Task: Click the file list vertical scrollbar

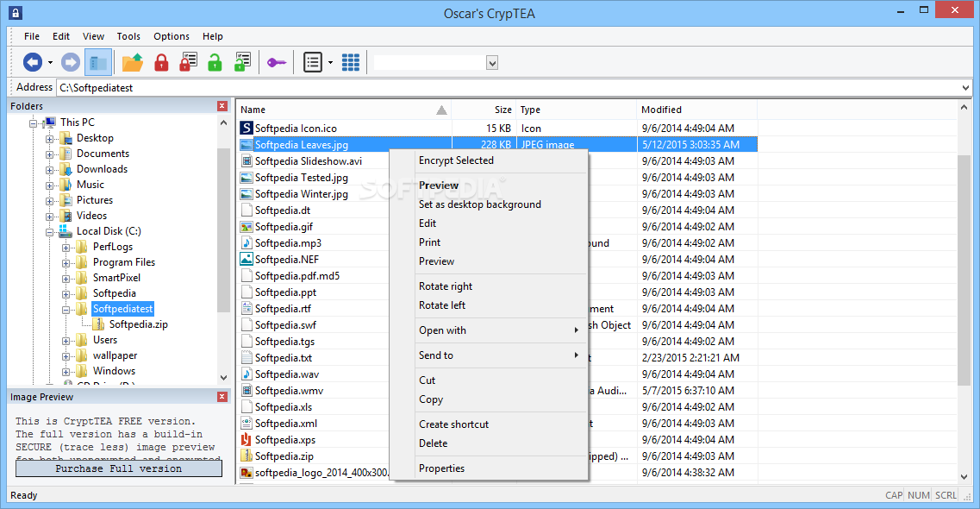Action: pyautogui.click(x=963, y=270)
